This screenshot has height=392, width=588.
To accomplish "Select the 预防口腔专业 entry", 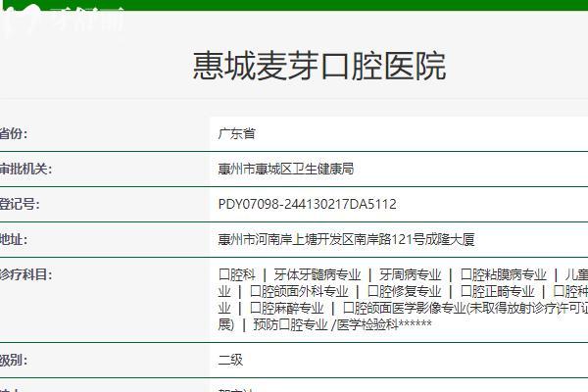I will 290,324.
